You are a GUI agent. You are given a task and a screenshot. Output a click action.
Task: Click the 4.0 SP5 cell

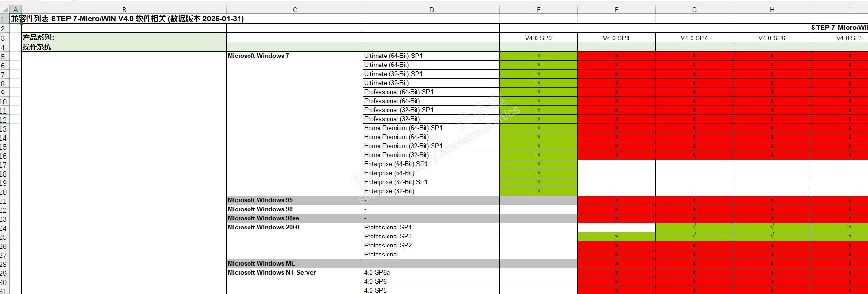pos(431,290)
